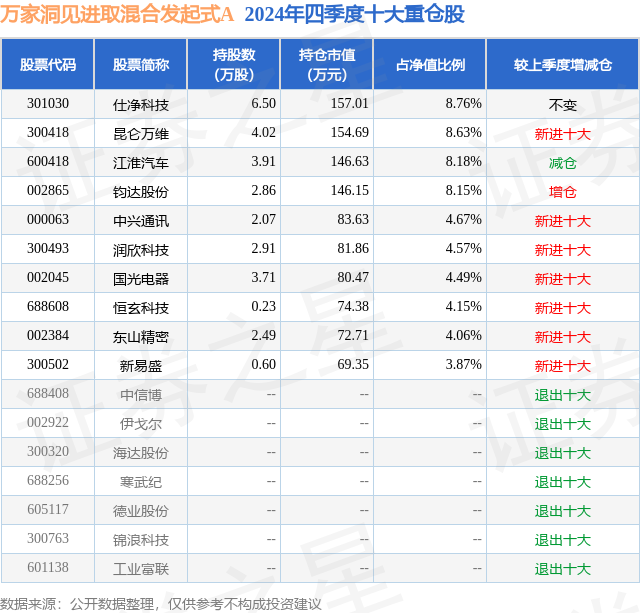Viewport: 640px width, 613px height.
Task: Select stock name 国光电器
Action: tap(141, 279)
